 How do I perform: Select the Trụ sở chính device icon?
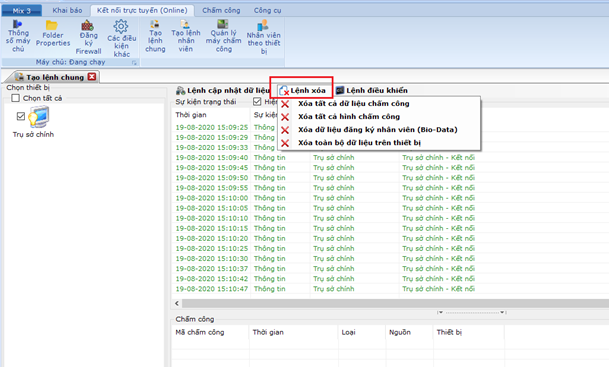pyautogui.click(x=38, y=117)
